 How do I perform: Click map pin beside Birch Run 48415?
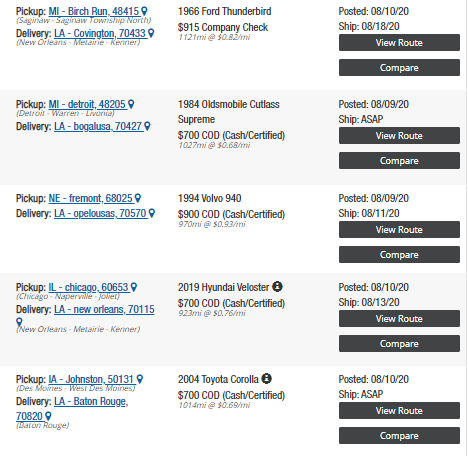(x=144, y=11)
